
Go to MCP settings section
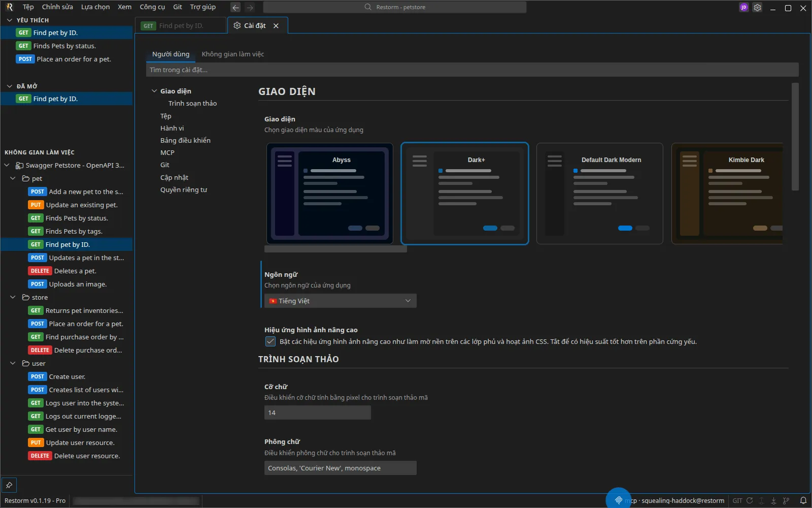pos(167,152)
